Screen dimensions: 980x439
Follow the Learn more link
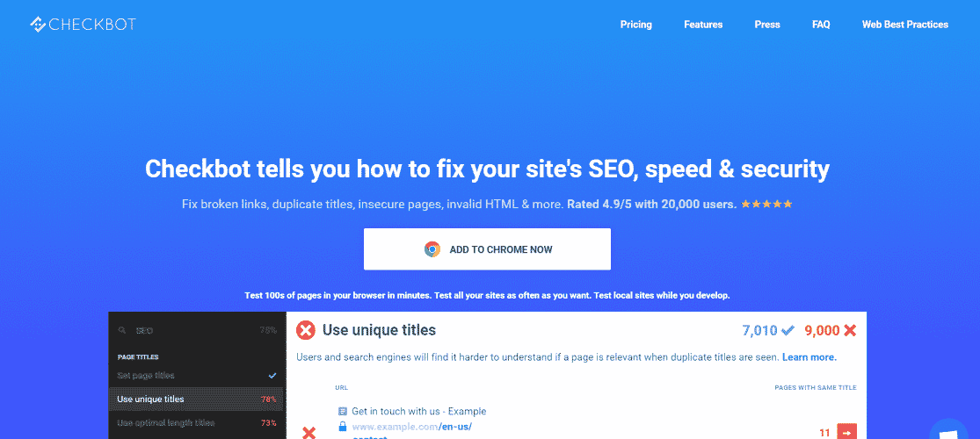tap(809, 357)
